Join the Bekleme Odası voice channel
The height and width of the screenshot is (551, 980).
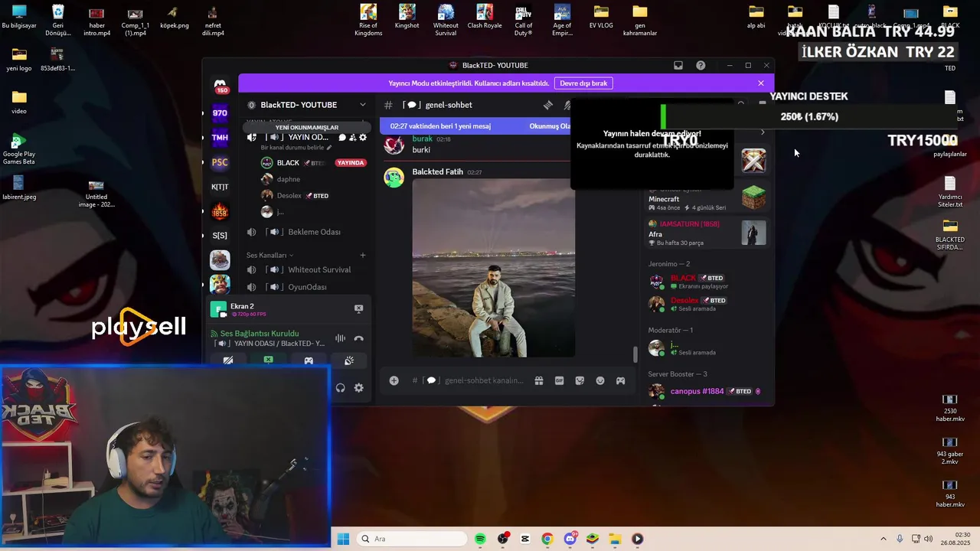tap(306, 232)
